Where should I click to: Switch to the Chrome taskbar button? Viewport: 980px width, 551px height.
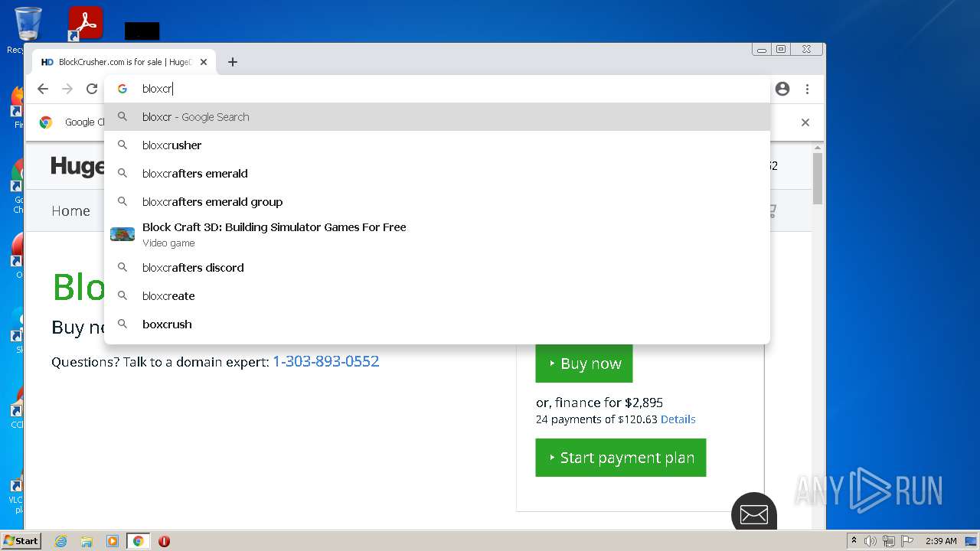[x=138, y=541]
